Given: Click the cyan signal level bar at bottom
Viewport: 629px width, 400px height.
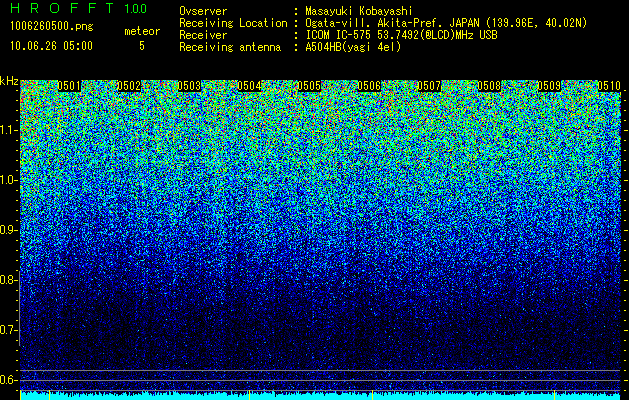Looking at the screenshot, I should pyautogui.click(x=321, y=396).
